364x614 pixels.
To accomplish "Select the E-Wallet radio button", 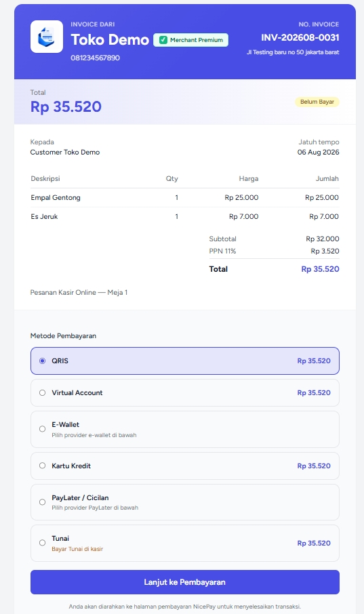I will pos(42,429).
